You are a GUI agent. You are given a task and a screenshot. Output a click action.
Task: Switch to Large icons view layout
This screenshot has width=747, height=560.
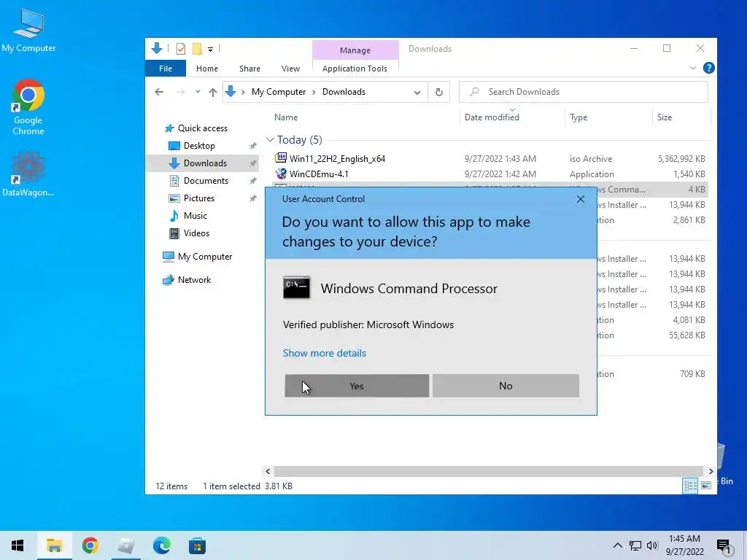pos(706,486)
